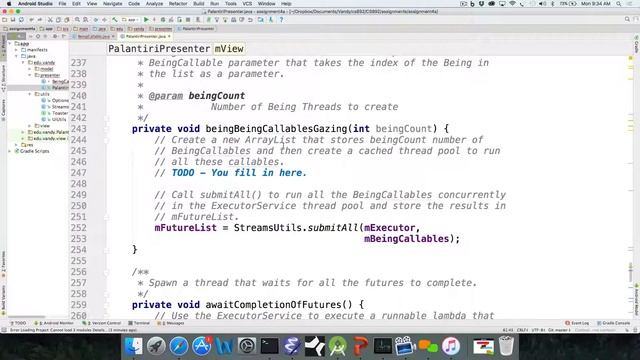Screen dimensions: 640x360
Task: Open Terminal app from the dock
Action: tap(269, 346)
